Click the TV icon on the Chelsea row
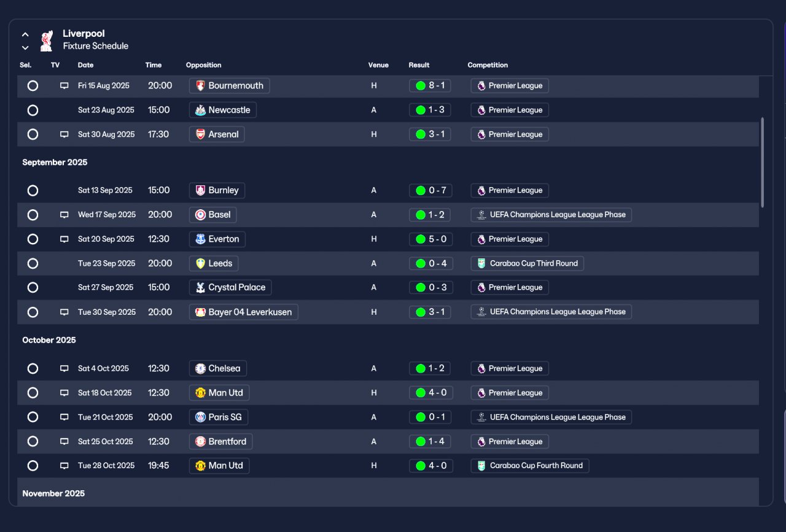786x532 pixels. [x=64, y=369]
